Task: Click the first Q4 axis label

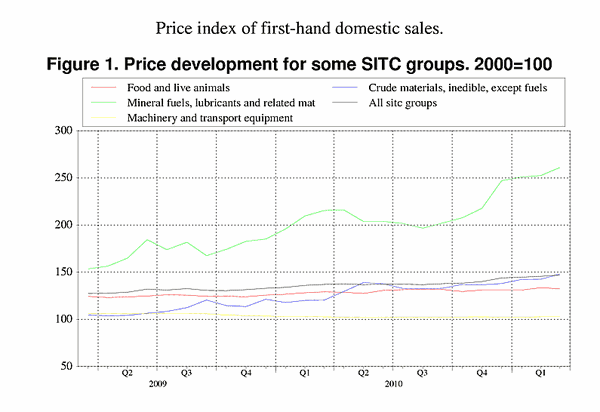Action: tap(246, 373)
